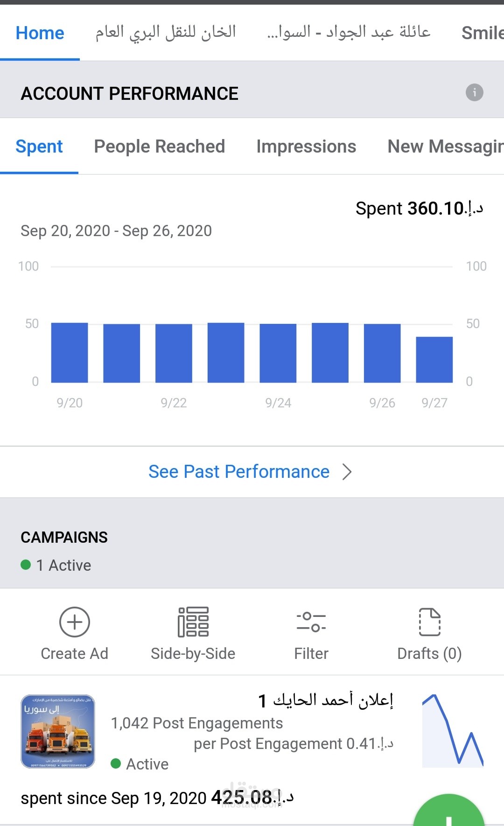Open the campaign Filter sliders icon
This screenshot has width=504, height=826.
point(311,622)
